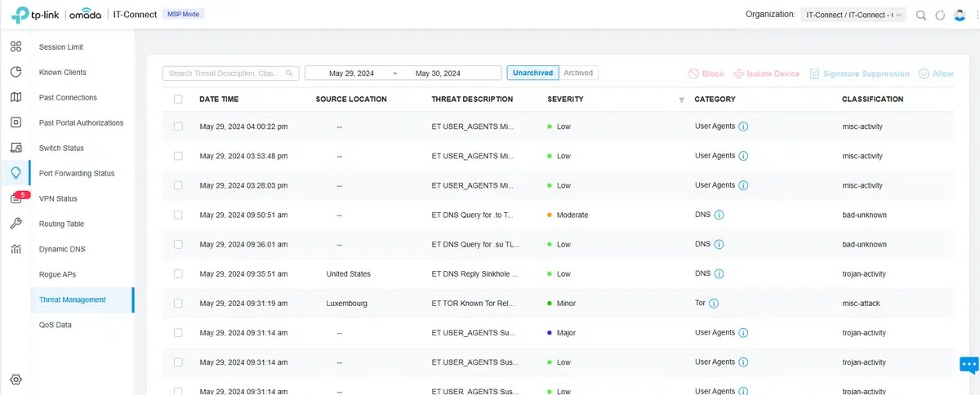Screen dimensions: 980x395
Task: Check the row dated 04:00:22 pm
Action: 178,126
